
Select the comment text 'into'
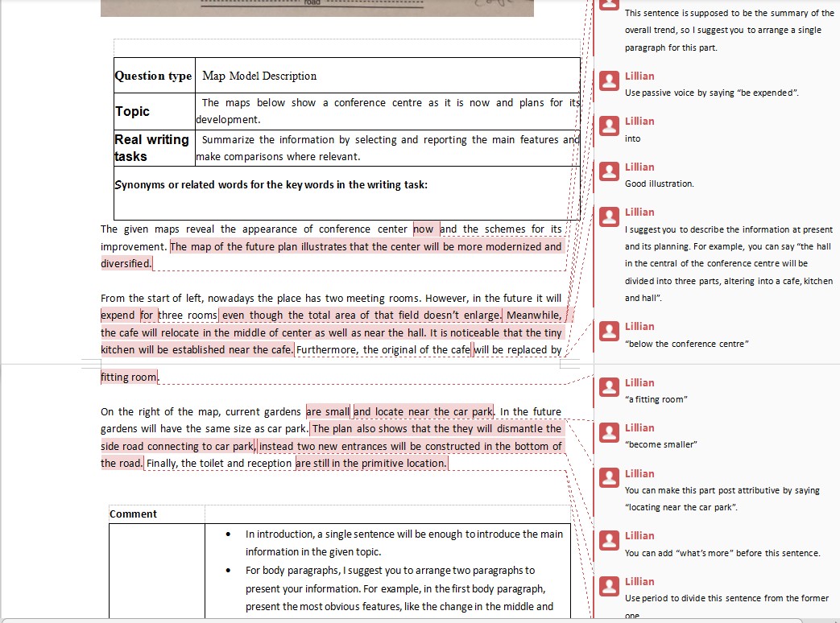(632, 138)
